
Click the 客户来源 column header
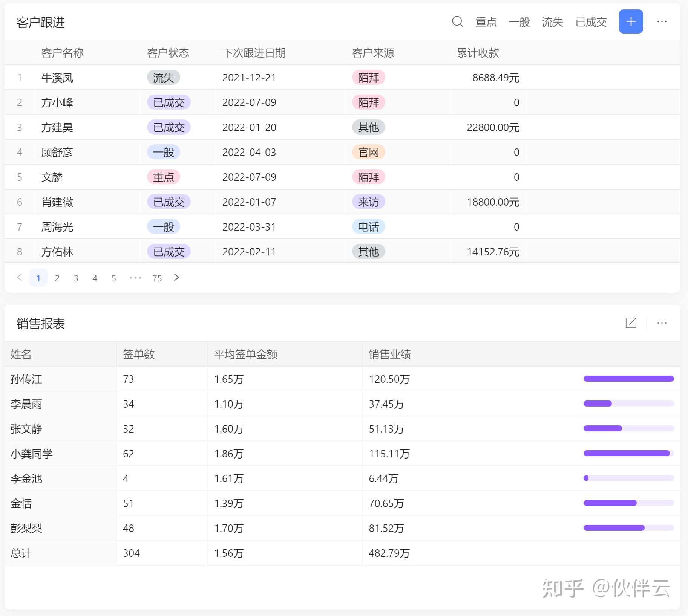point(373,53)
